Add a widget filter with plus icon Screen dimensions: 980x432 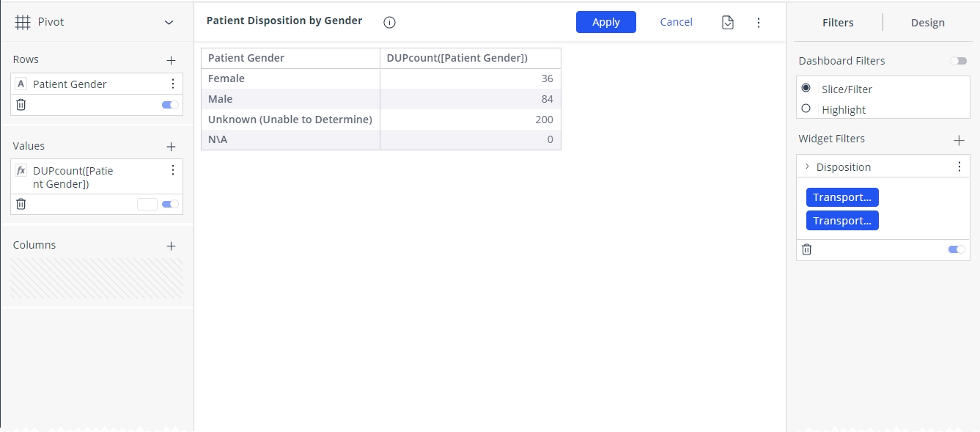[x=959, y=139]
